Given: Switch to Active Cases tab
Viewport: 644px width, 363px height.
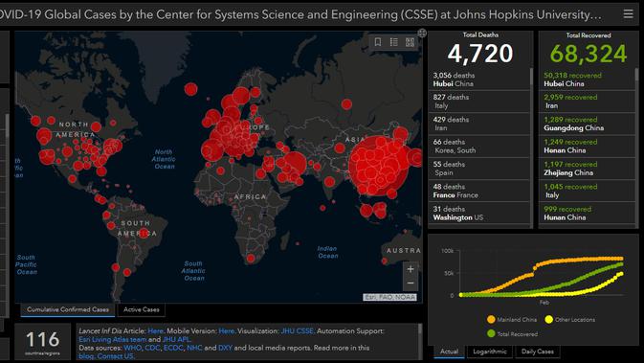Looking at the screenshot, I should pyautogui.click(x=142, y=309).
